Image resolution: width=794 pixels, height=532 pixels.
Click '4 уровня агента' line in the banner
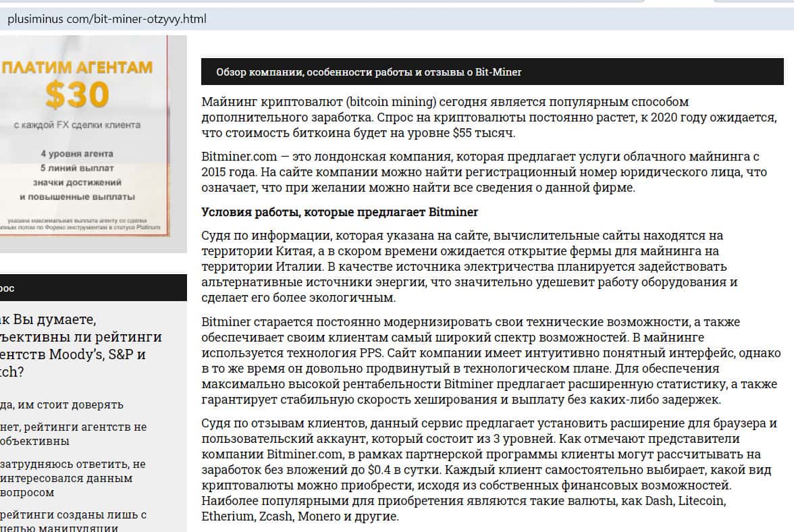tap(77, 154)
